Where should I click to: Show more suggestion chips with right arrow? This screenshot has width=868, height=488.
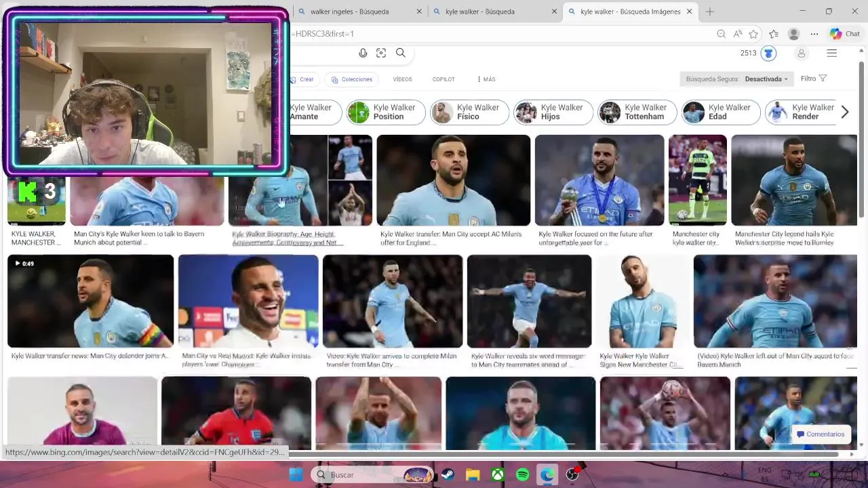click(845, 113)
